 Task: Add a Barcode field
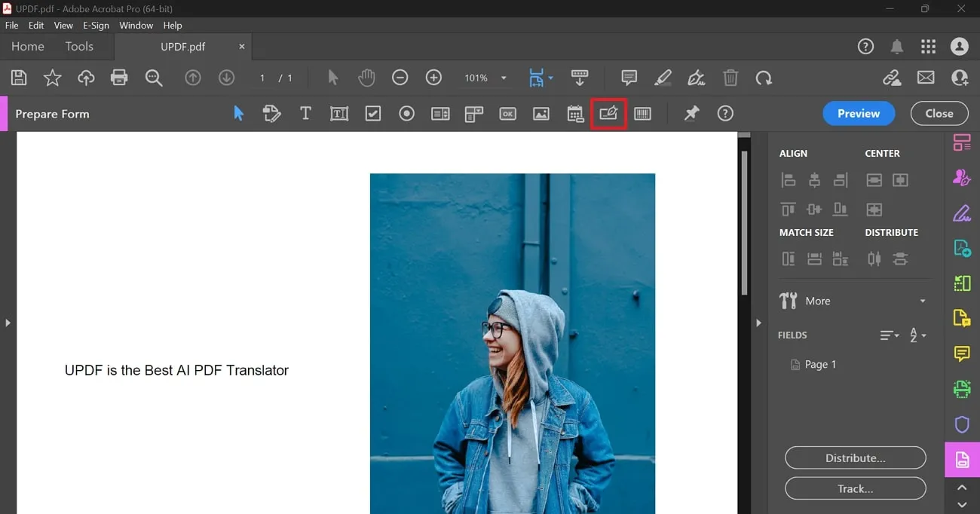pyautogui.click(x=642, y=113)
